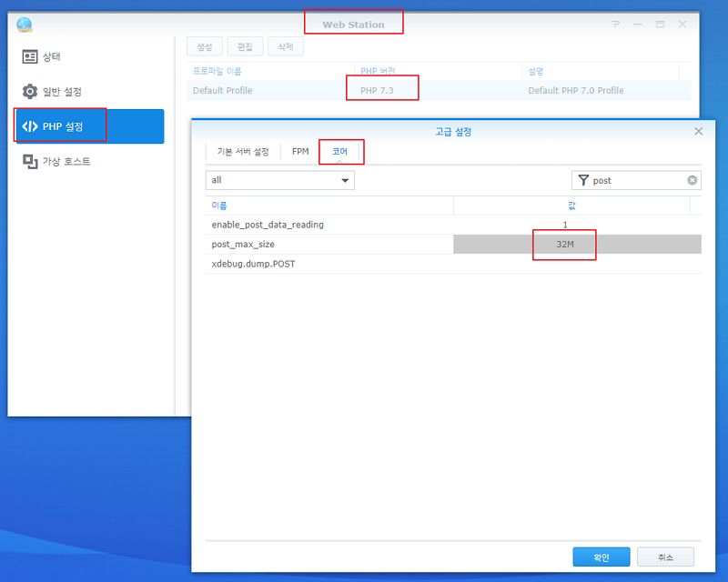
Task: Open the 상태 status page icon
Action: coord(30,56)
